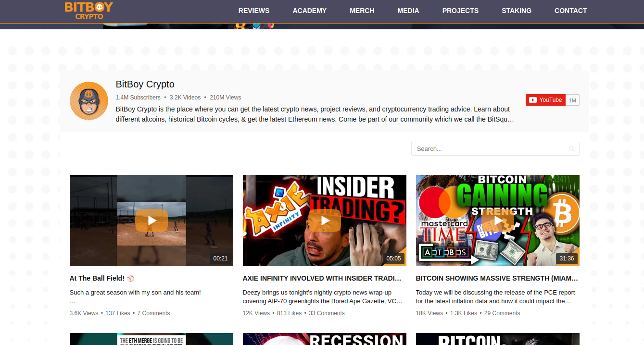Open the REVIEWS menu
644x345 pixels.
point(254,11)
